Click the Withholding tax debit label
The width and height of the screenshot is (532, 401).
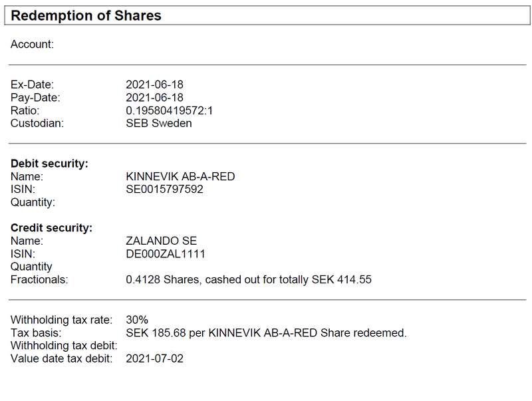pyautogui.click(x=64, y=345)
